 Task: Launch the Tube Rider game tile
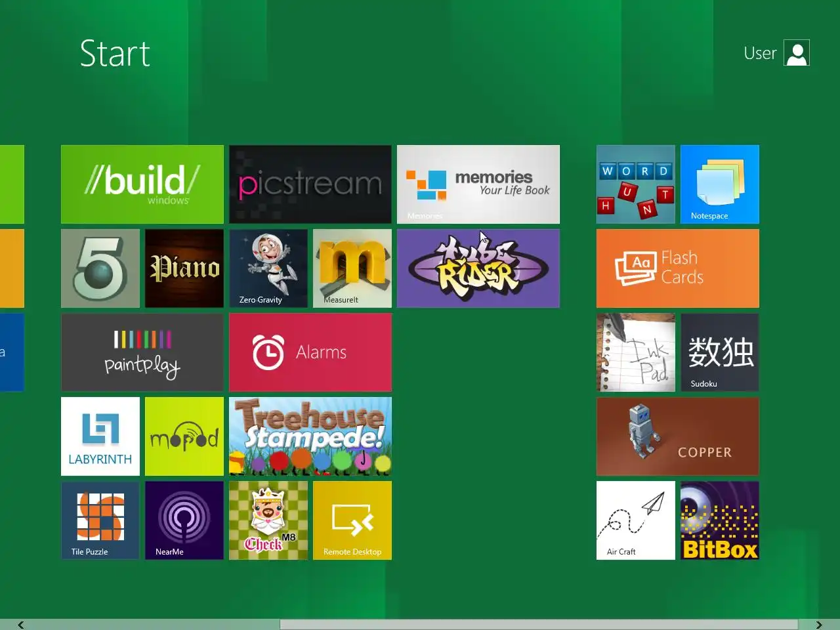pos(478,268)
